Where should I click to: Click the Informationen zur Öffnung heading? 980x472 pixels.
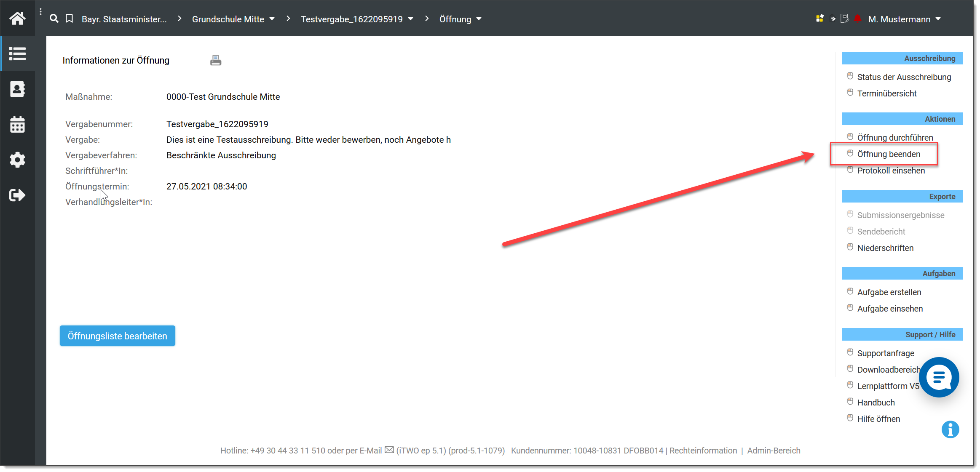point(116,60)
